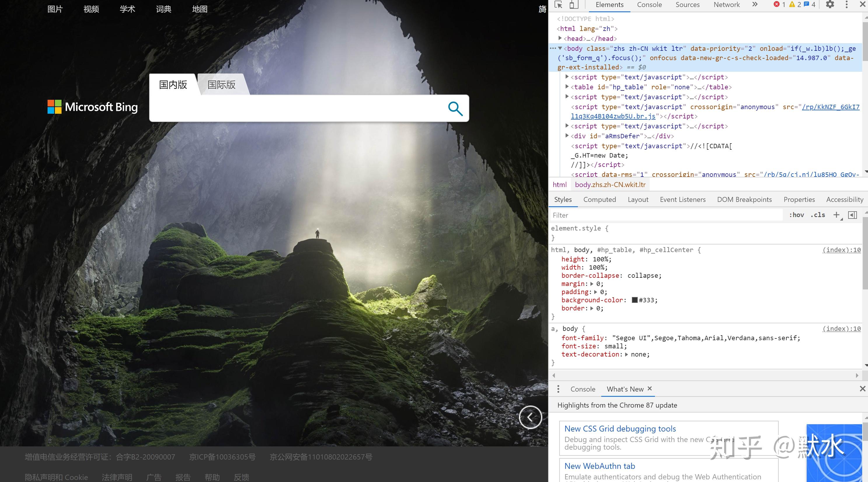
Task: Open the 学术 navigation link
Action: [127, 9]
